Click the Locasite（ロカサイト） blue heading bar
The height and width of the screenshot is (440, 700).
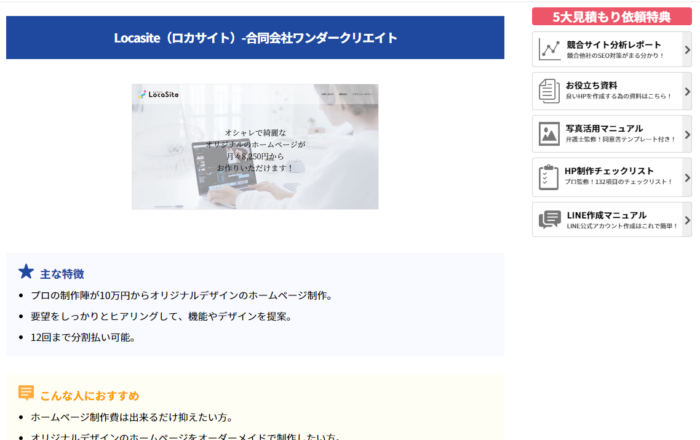pyautogui.click(x=255, y=38)
